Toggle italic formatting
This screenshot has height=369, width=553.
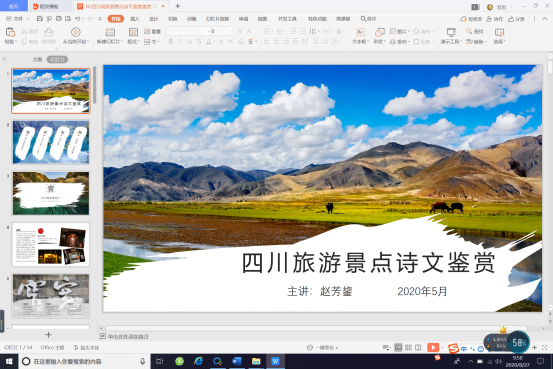click(x=180, y=42)
